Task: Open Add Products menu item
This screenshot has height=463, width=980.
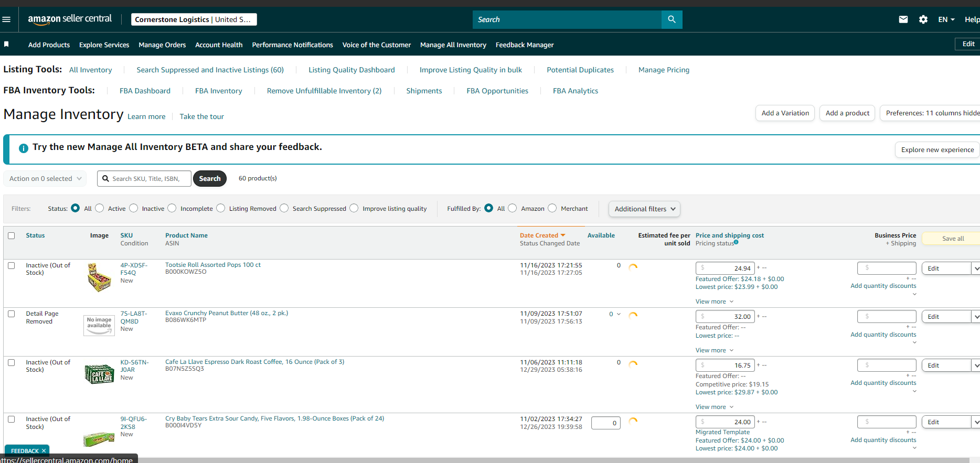Action: click(49, 45)
